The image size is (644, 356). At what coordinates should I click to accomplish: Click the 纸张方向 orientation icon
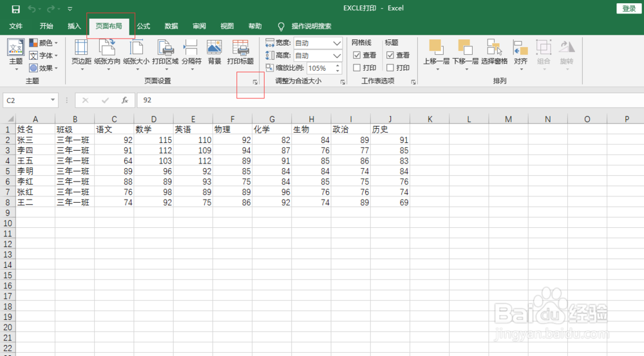tap(107, 48)
